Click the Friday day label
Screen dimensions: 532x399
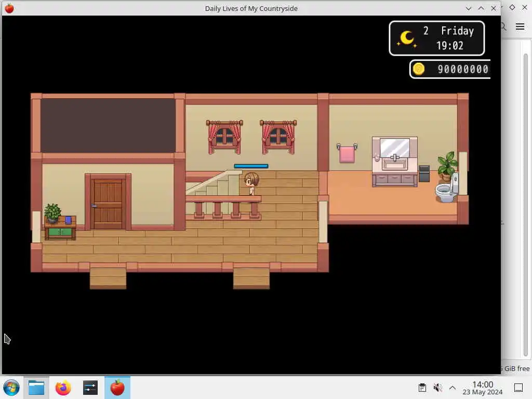coord(457,31)
